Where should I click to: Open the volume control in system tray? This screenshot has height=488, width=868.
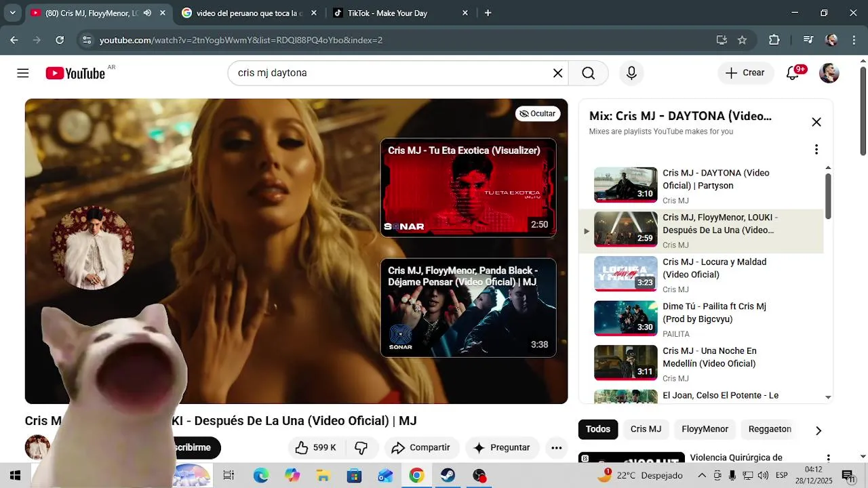pyautogui.click(x=763, y=475)
